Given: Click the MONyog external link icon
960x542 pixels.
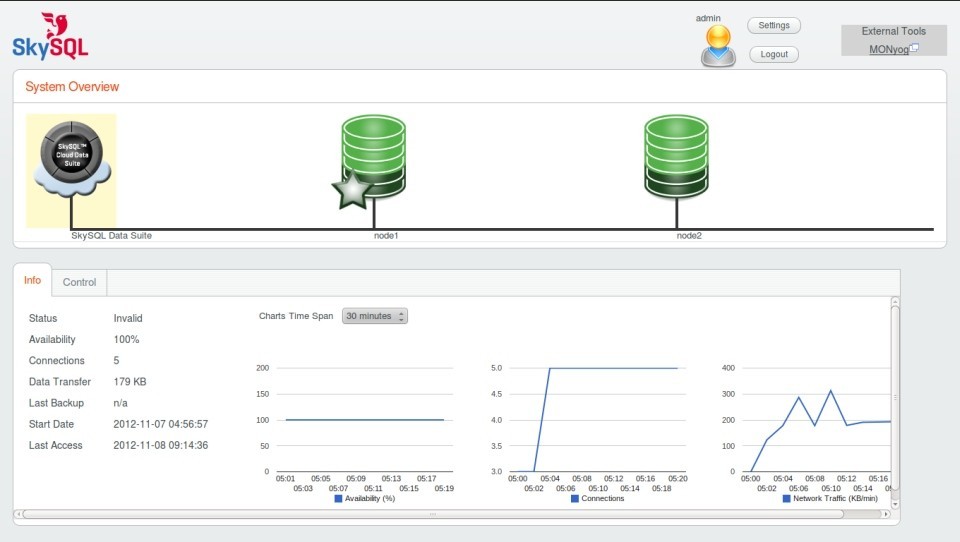Looking at the screenshot, I should click(x=914, y=48).
